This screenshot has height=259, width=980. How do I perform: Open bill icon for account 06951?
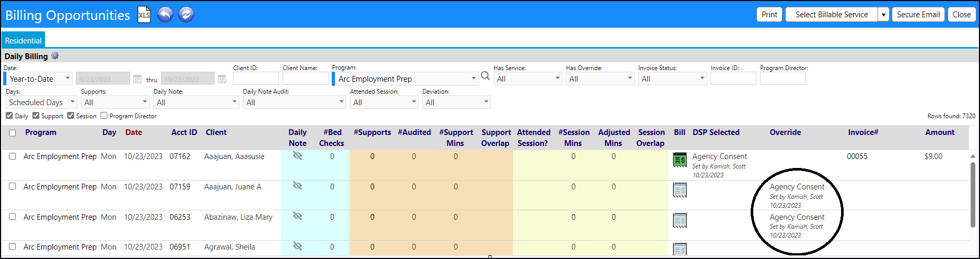coord(680,249)
